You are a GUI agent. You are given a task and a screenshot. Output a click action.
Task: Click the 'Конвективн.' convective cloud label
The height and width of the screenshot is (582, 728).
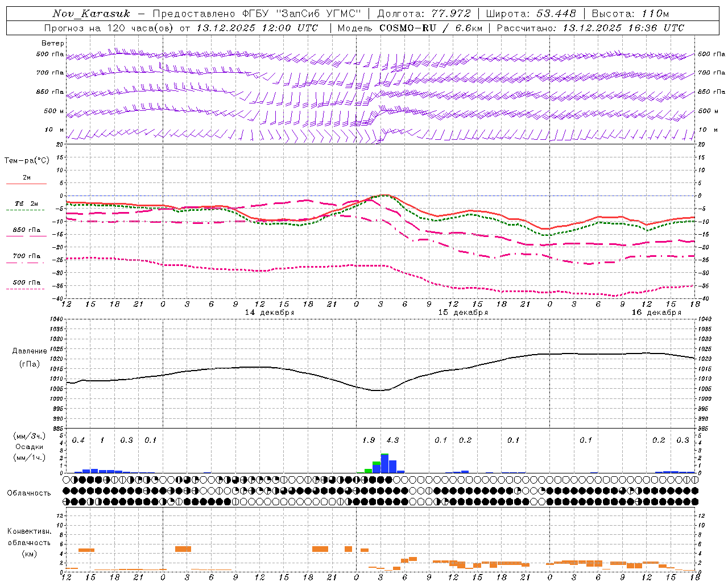pyautogui.click(x=29, y=531)
